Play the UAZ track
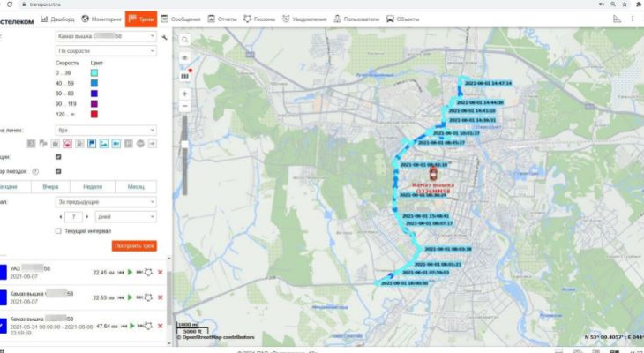644x353 pixels. point(131,273)
